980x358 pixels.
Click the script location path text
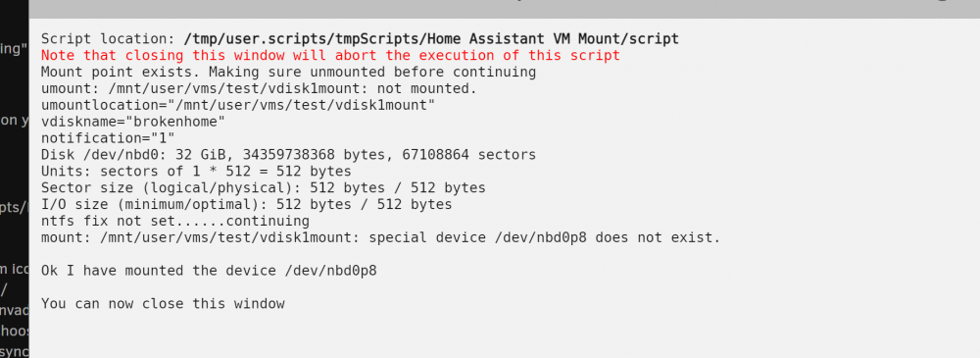tap(431, 39)
